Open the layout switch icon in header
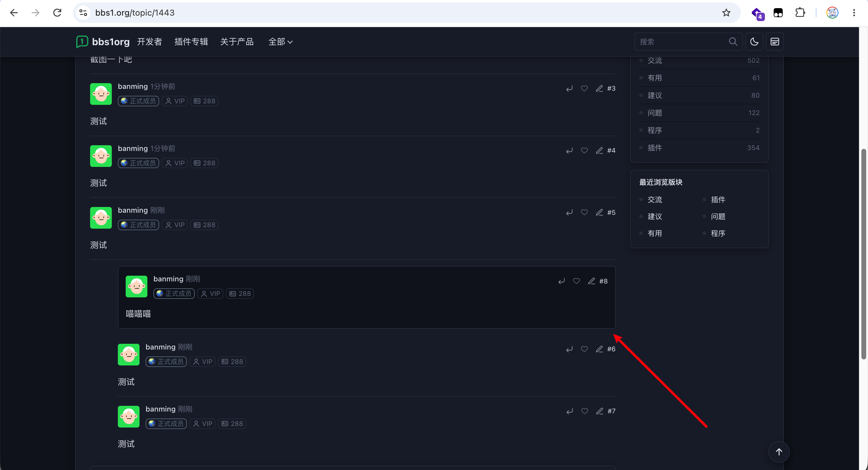Screen dimensions: 868x470 coord(775,42)
